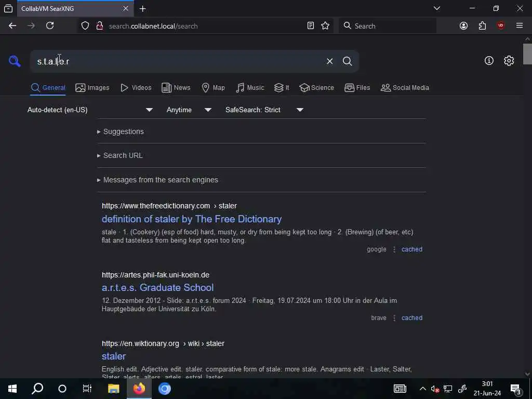Bookmark this page with the star
Image resolution: width=532 pixels, height=399 pixels.
(x=325, y=26)
